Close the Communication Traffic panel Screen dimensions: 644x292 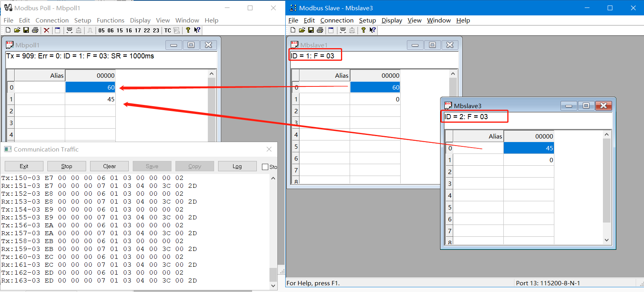269,149
